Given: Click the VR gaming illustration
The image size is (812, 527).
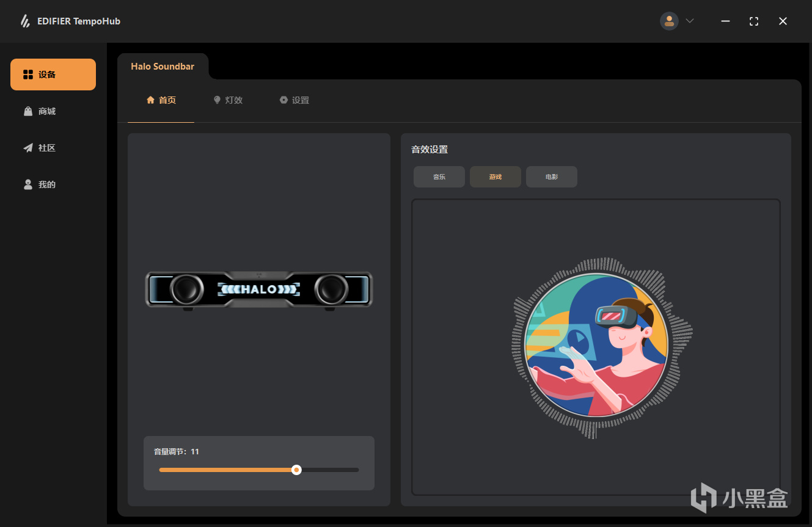Looking at the screenshot, I should click(596, 346).
